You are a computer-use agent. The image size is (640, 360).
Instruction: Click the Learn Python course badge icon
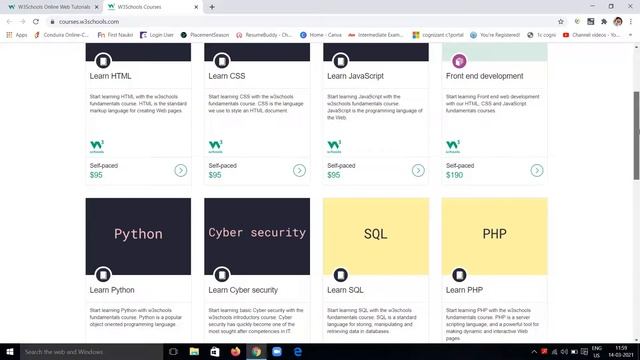[x=103, y=275]
